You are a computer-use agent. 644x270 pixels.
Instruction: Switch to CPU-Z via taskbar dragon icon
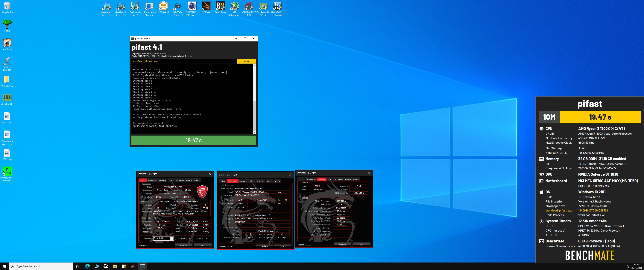[x=133, y=266]
